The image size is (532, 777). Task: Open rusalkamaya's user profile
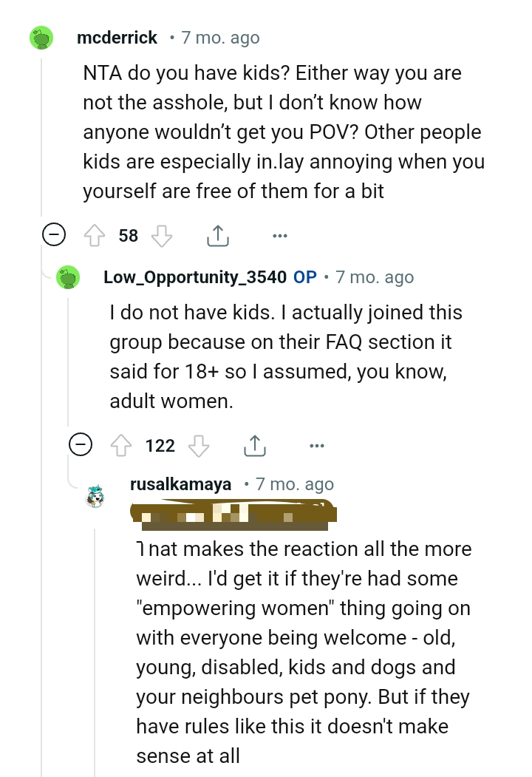[180, 485]
